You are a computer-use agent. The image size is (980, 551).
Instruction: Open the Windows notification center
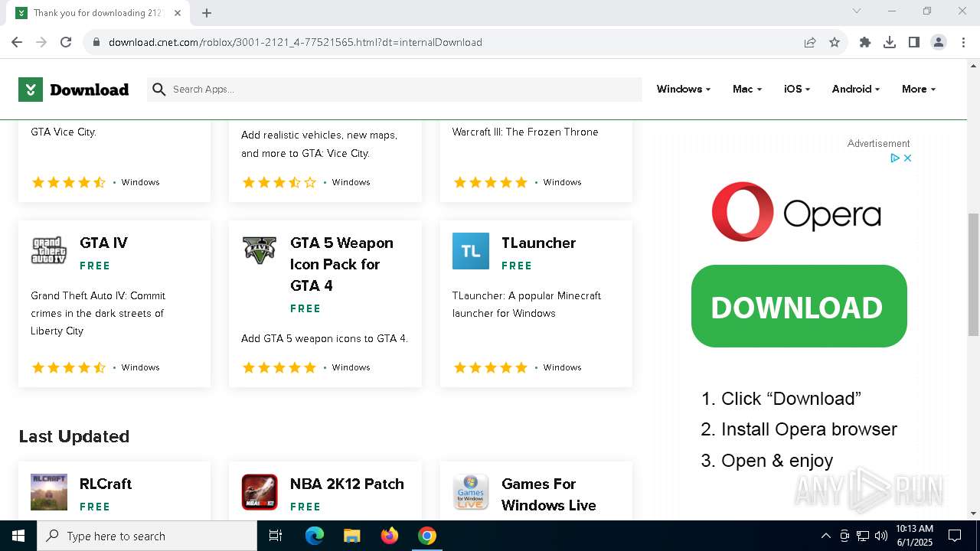955,536
